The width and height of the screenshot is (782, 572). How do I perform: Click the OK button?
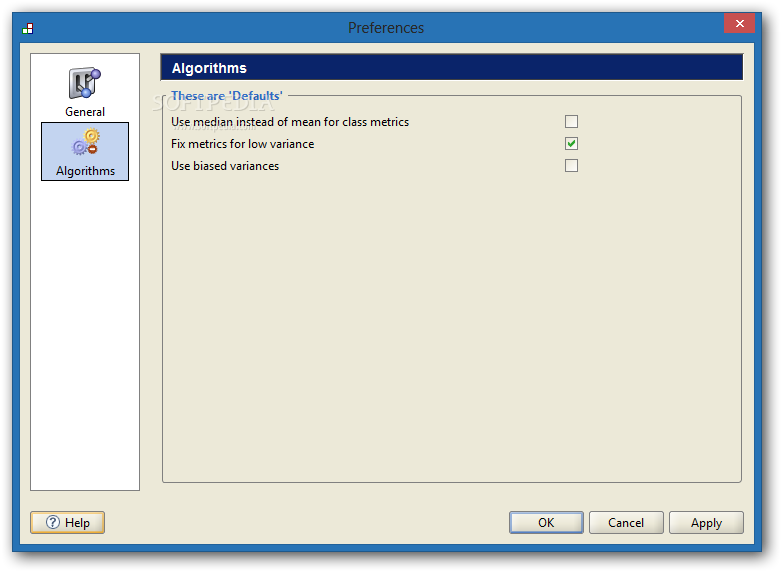[x=546, y=522]
